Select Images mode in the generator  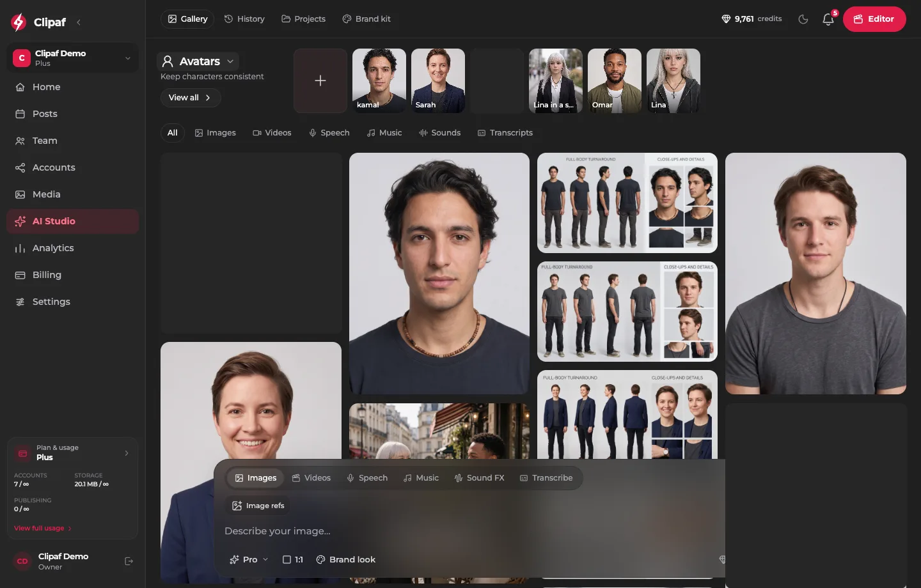coord(256,478)
